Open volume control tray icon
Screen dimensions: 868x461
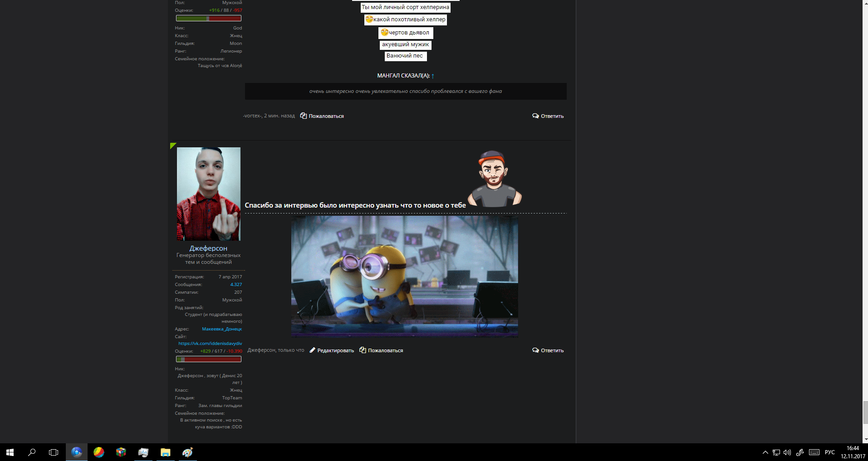click(x=787, y=452)
